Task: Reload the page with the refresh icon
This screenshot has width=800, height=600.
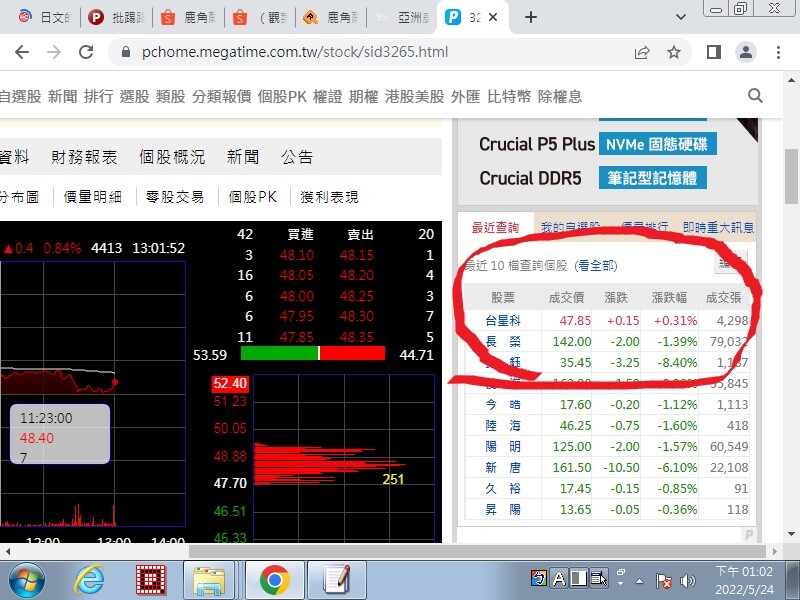Action: click(86, 52)
